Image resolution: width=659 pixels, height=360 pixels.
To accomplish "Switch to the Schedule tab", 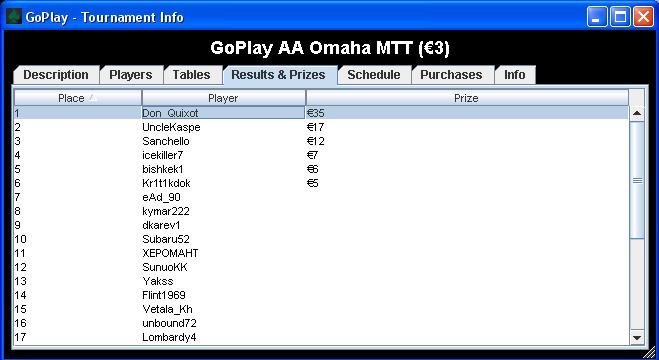I will [x=374, y=75].
